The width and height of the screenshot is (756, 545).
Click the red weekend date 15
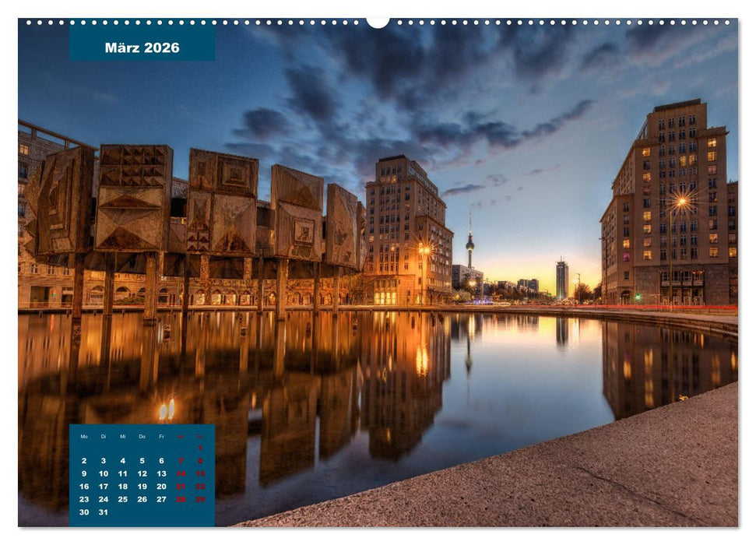(200, 473)
